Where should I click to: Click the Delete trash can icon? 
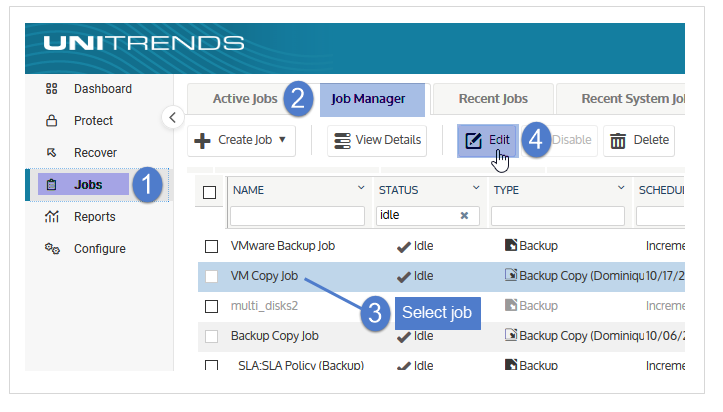[x=618, y=141]
